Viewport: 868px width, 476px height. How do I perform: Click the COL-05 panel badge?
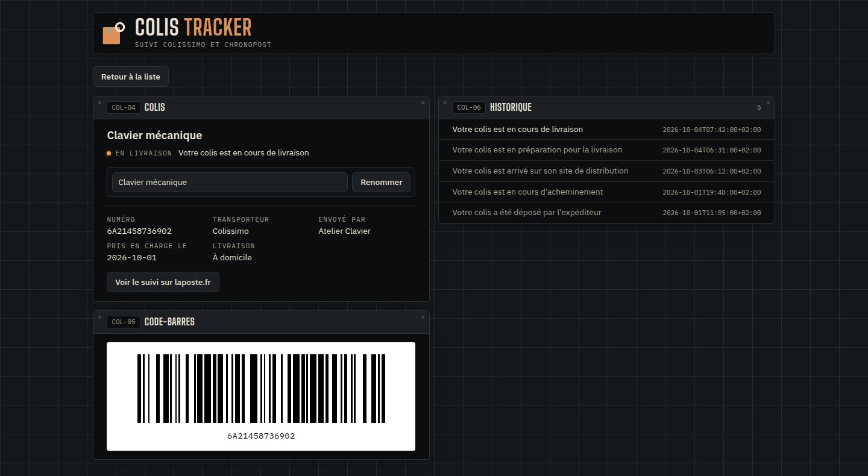point(124,322)
